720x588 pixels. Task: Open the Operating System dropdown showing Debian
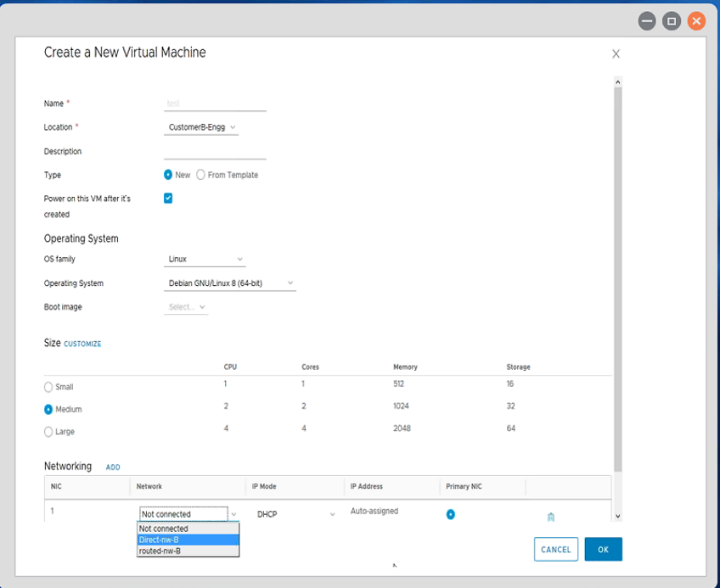pos(230,283)
